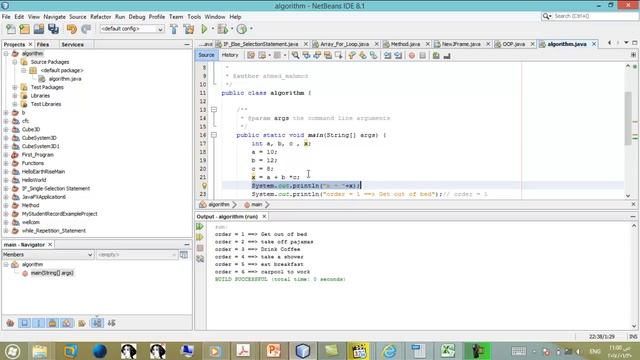Click the Windows Start button

12,351
